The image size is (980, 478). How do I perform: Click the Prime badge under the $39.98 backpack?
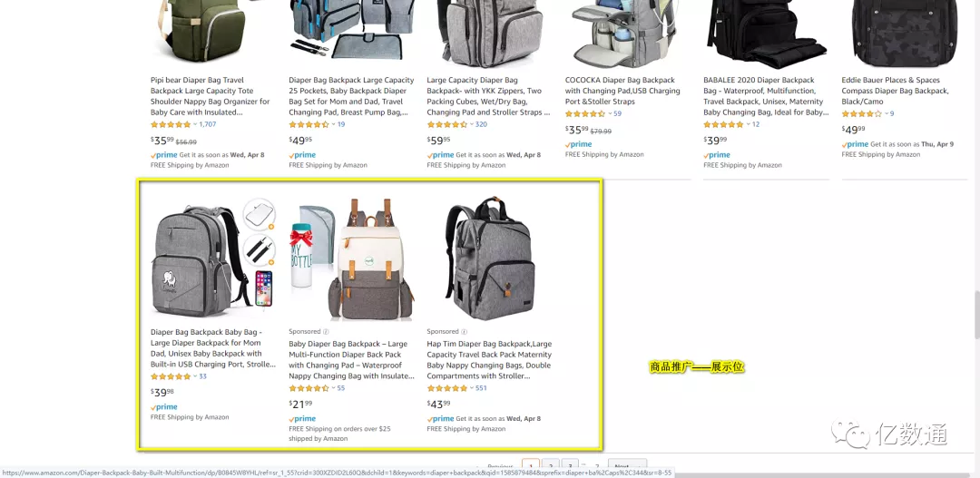(x=163, y=406)
